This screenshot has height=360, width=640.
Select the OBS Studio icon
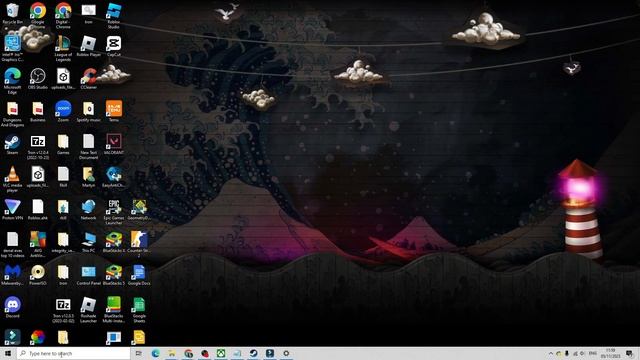[38, 79]
